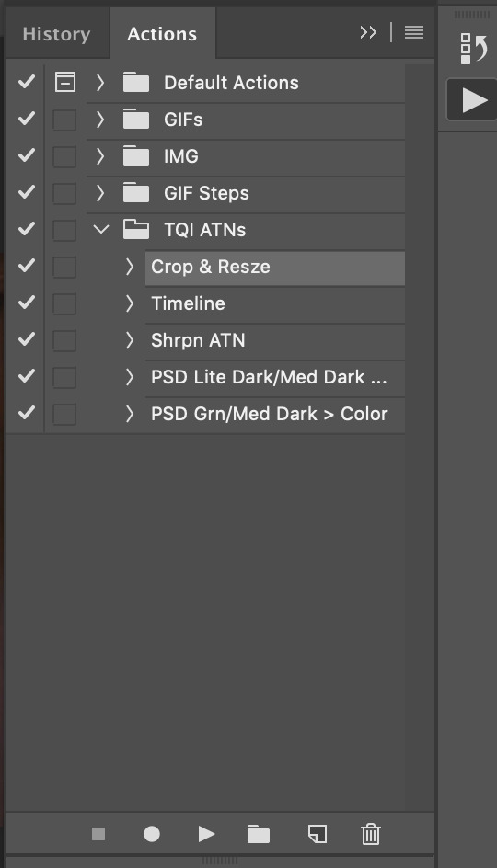The width and height of the screenshot is (497, 868).
Task: Toggle the checkmark for Default Actions
Action: 26,83
